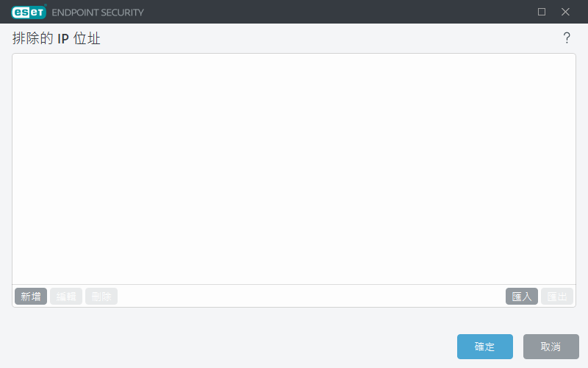Screen dimensions: 588x368
Task: Select the blue 確定 OK button
Action: (x=485, y=347)
